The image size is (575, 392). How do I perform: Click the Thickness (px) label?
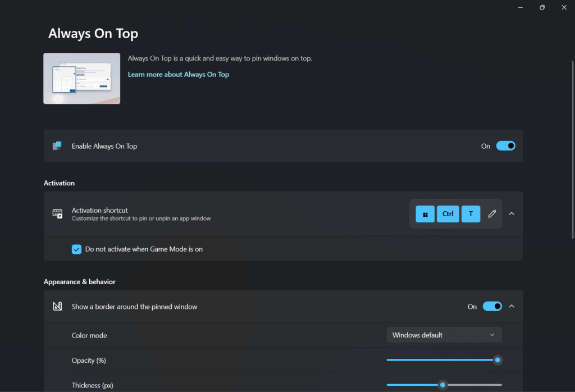pyautogui.click(x=93, y=385)
